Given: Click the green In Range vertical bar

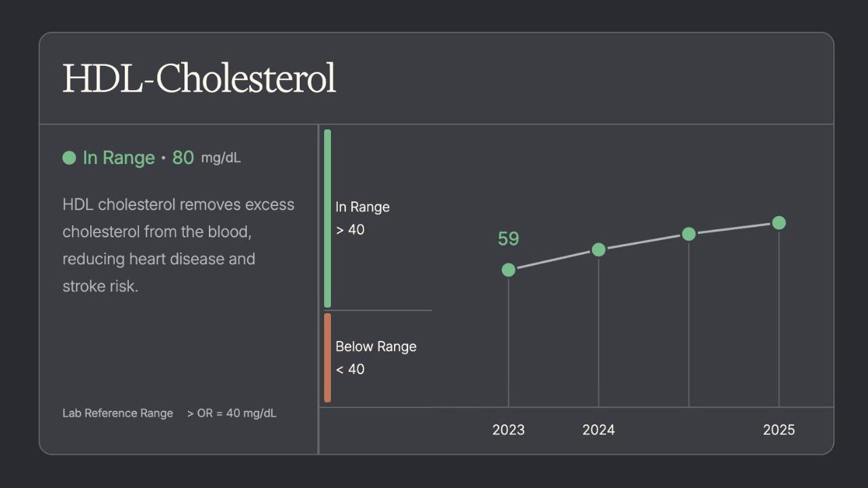Looking at the screenshot, I should click(328, 218).
